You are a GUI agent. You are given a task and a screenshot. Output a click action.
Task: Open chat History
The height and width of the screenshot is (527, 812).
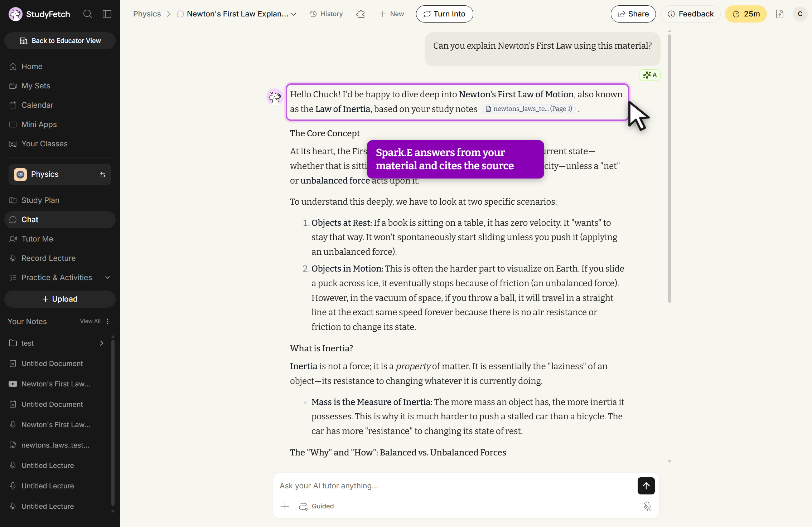click(x=326, y=14)
